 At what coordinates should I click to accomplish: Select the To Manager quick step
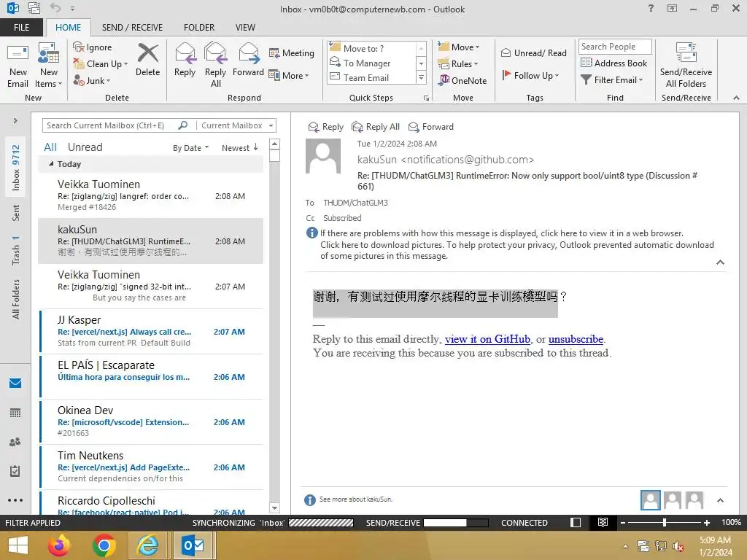[x=366, y=63]
